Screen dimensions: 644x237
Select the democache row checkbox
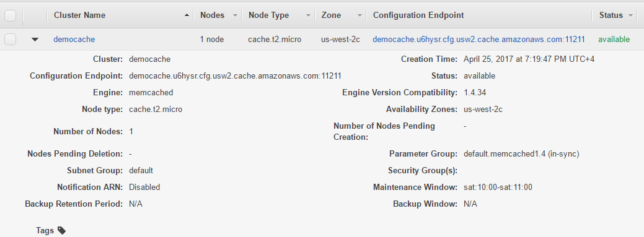coord(11,40)
